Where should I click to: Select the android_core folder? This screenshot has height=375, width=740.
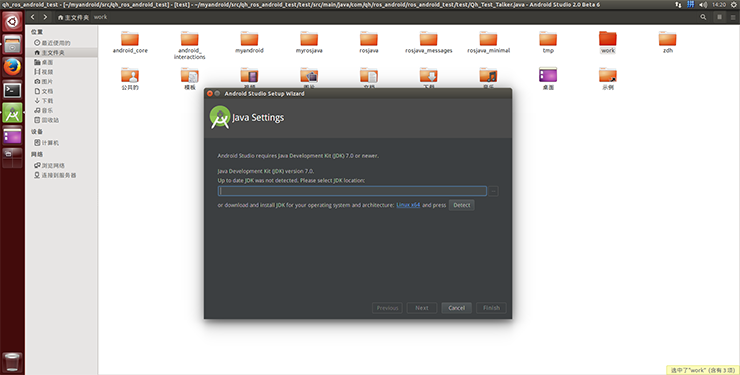130,42
